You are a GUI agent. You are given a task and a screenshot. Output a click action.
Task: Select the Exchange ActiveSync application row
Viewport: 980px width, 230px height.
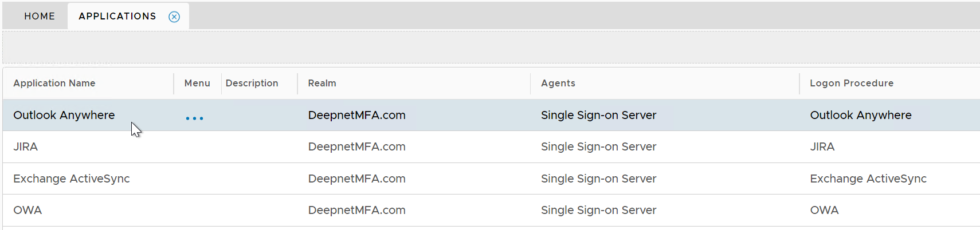[x=72, y=179]
